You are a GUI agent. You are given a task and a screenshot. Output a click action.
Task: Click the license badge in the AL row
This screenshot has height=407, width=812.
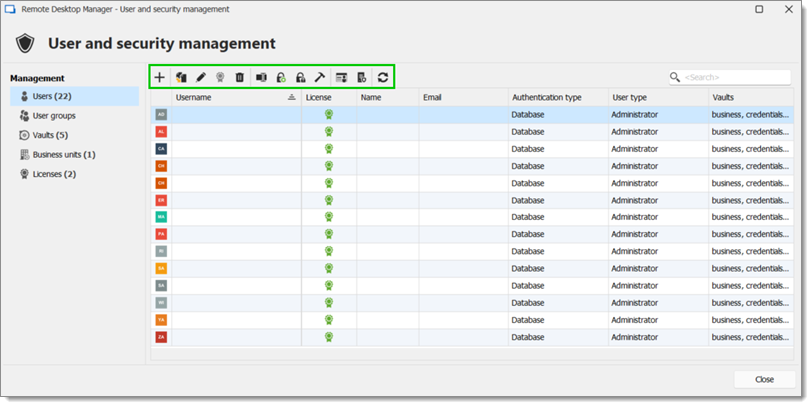click(328, 132)
